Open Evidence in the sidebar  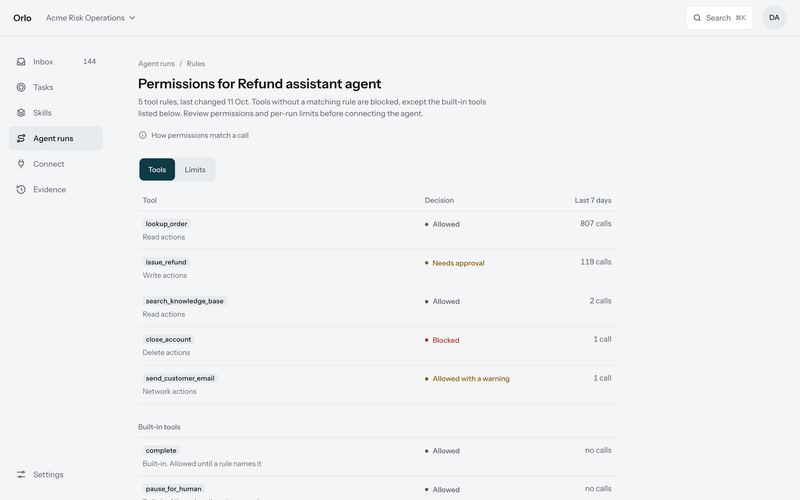[56, 189]
